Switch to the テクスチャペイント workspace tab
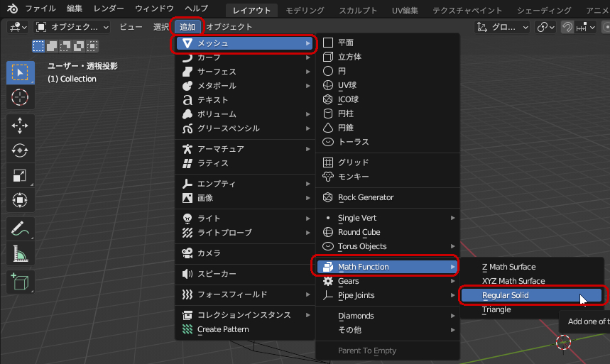The image size is (610, 364). (x=467, y=11)
